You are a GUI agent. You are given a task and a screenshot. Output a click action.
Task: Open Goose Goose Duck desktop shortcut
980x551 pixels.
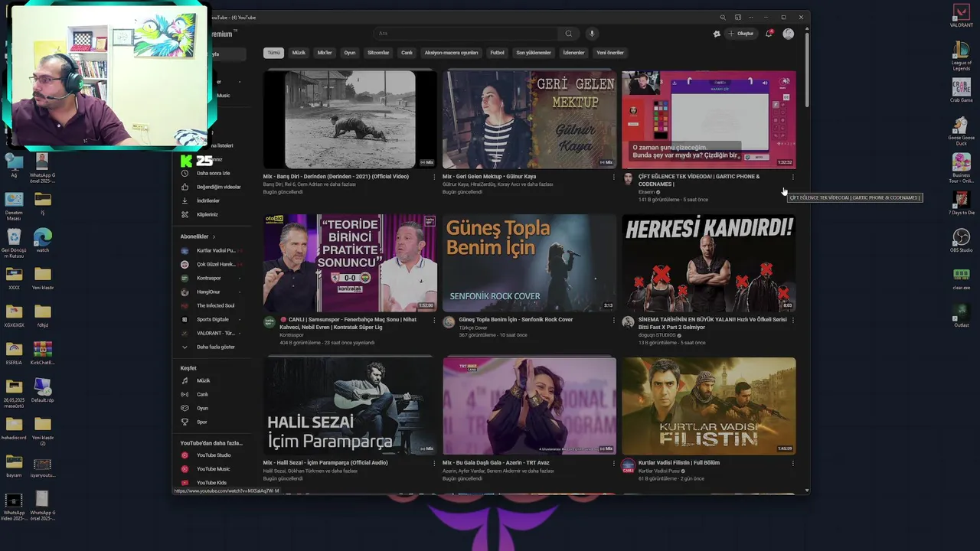961,130
